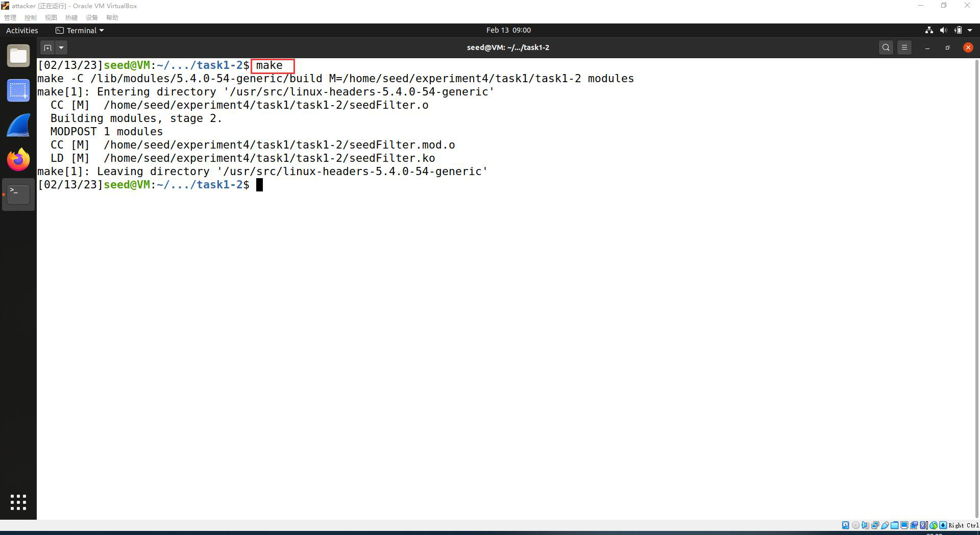Image resolution: width=980 pixels, height=535 pixels.
Task: Open the hamburger menu in the terminal window
Action: (904, 47)
